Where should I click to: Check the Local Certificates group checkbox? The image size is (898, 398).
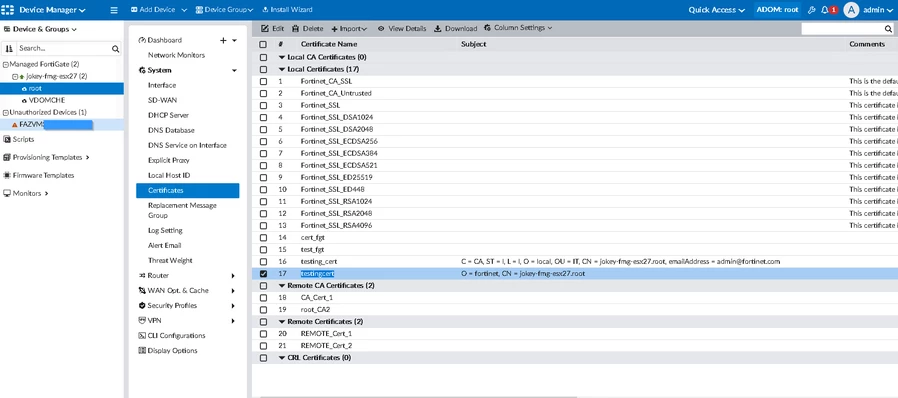point(263,69)
